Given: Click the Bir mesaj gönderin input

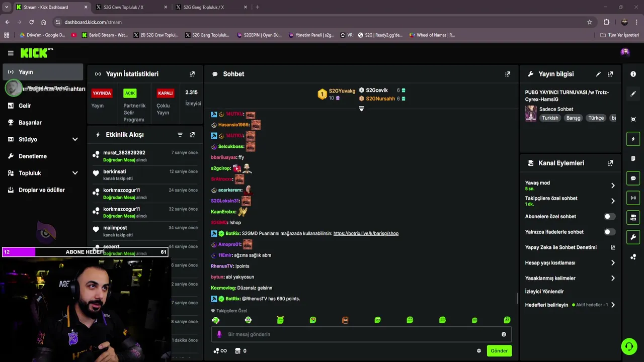Looking at the screenshot, I should pyautogui.click(x=361, y=334).
